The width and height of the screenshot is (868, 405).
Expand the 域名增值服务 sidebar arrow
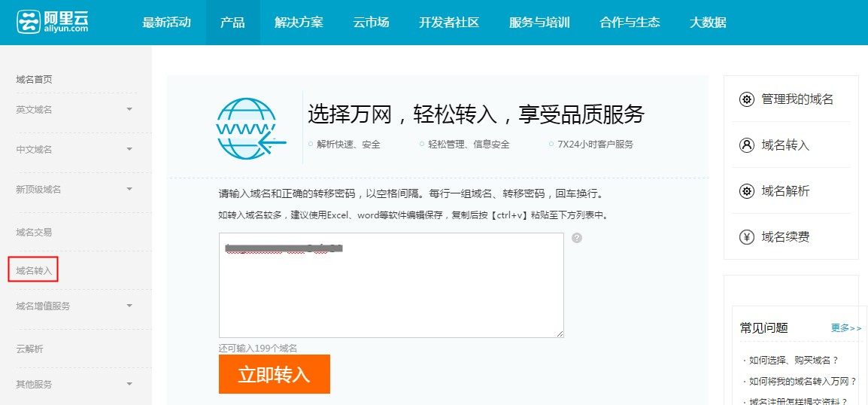129,306
